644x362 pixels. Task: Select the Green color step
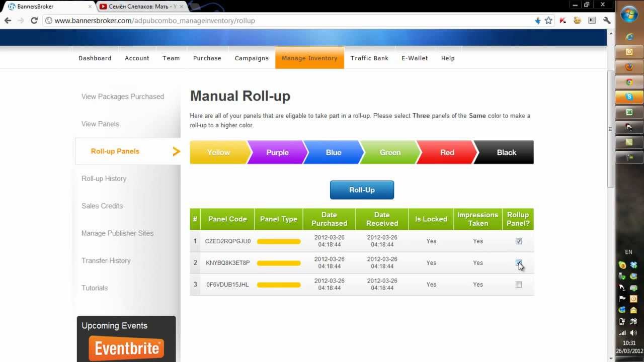coord(390,152)
